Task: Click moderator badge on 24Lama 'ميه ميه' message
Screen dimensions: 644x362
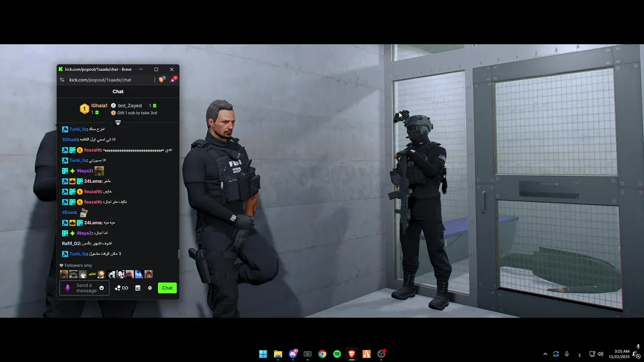Action: 65,223
